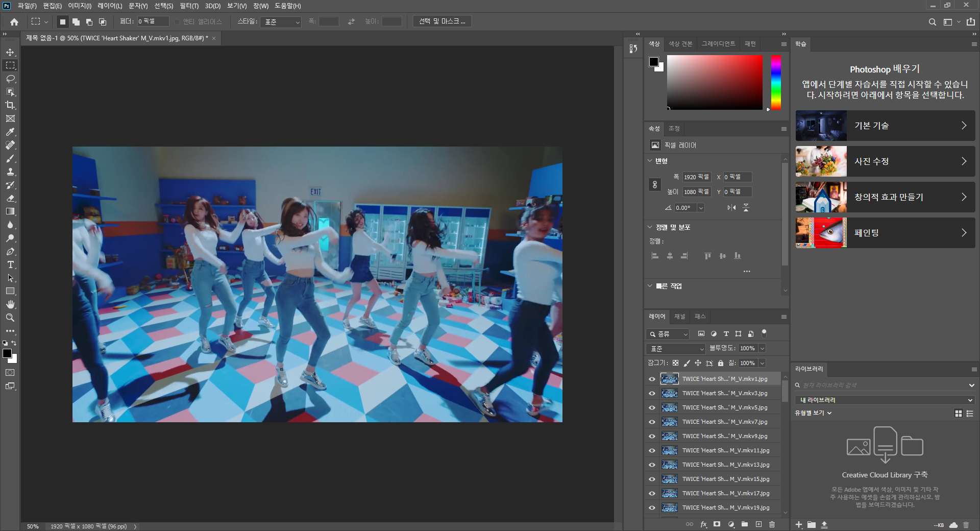Screen dimensions: 980x531
Task: Toggle link width and height constraint
Action: pos(655,184)
